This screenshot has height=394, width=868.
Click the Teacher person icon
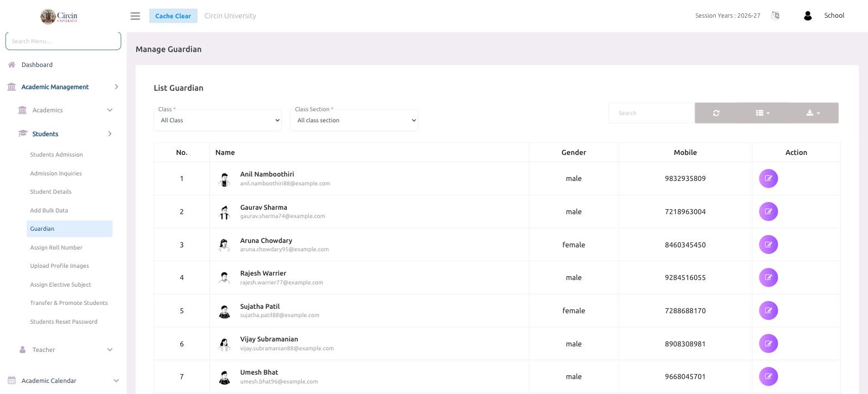tap(23, 350)
